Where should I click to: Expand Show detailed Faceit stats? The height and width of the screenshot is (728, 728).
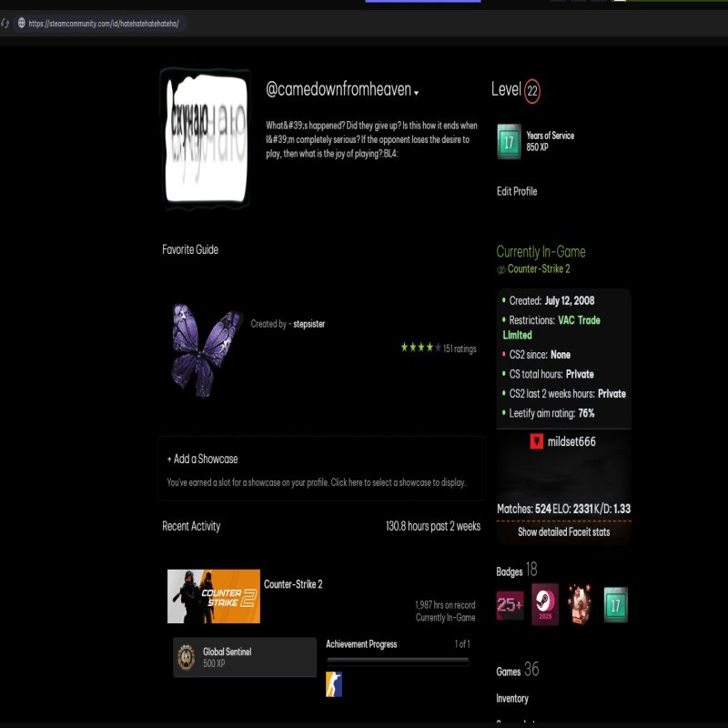563,532
